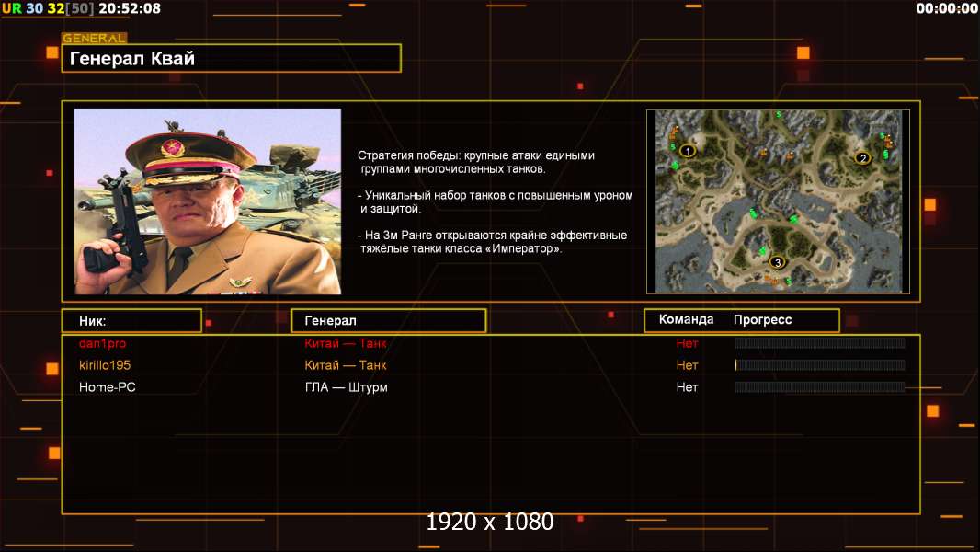Click dan1pro's loading progress bar
Image resolution: width=980 pixels, height=552 pixels.
coord(820,342)
